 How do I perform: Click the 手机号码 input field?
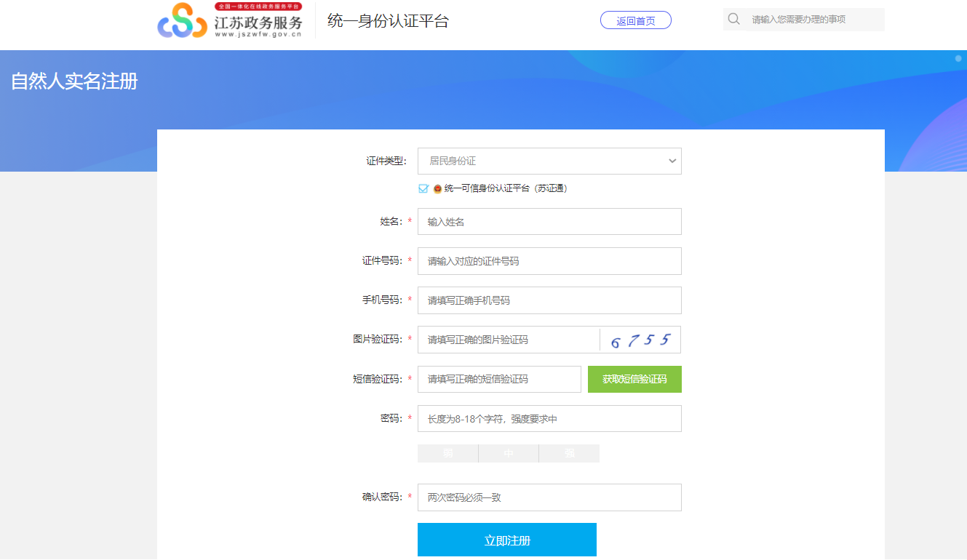pos(549,300)
